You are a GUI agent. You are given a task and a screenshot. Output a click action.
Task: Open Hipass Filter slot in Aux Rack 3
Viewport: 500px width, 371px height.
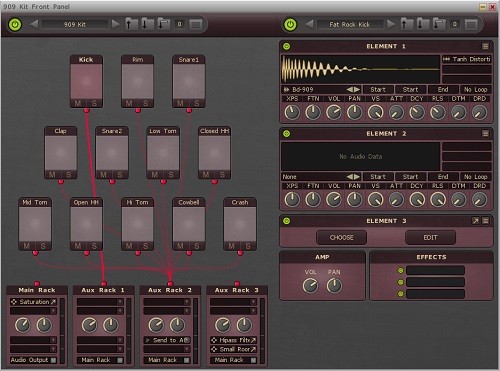click(x=233, y=340)
